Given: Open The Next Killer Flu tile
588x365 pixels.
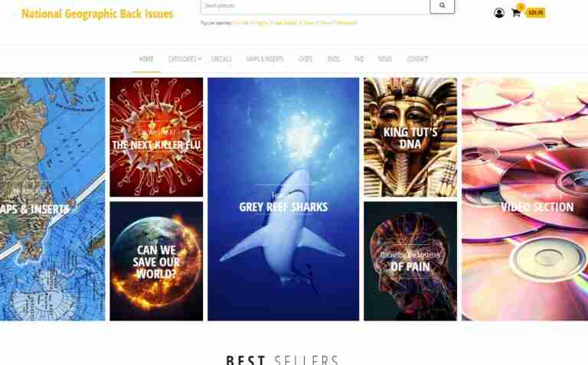Looking at the screenshot, I should click(x=156, y=137).
